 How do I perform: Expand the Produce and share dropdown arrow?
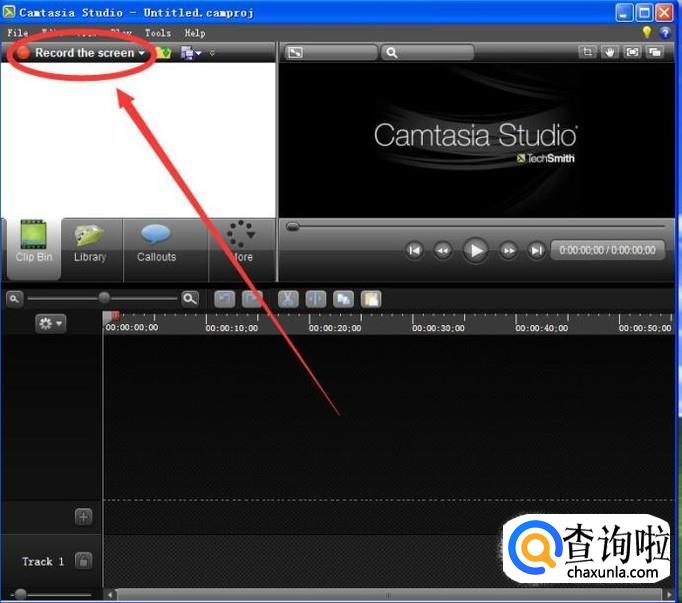click(198, 53)
